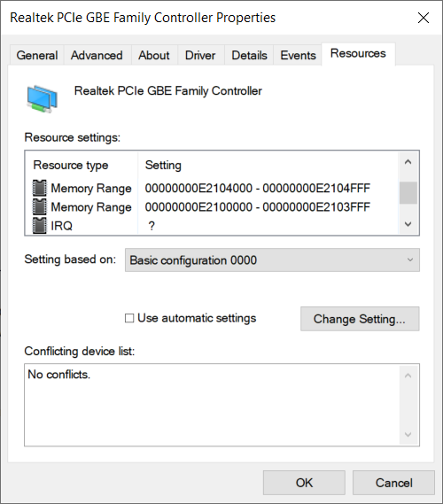The image size is (443, 504).
Task: Switch to the General tab
Action: point(37,55)
